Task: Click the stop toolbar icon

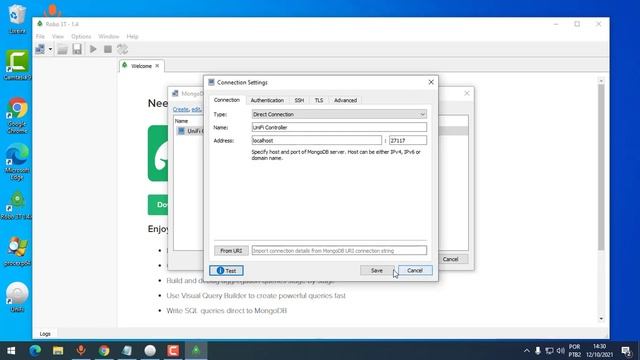Action: point(108,49)
